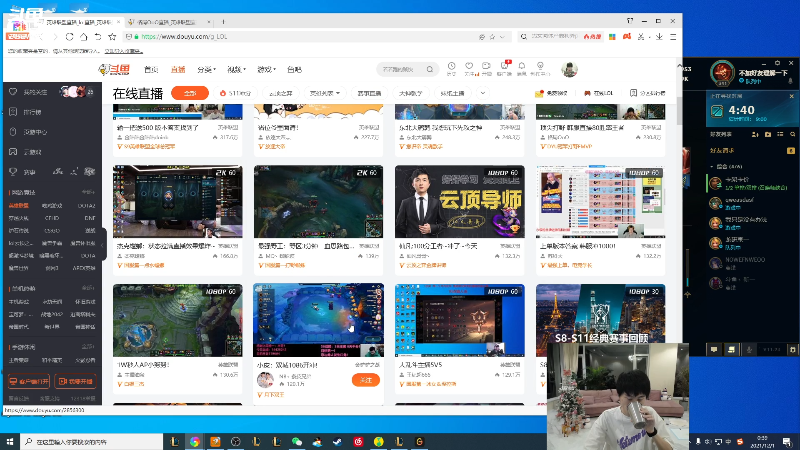Image resolution: width=800 pixels, height=450 pixels.
Task: Open the Windows Start menu
Action: 10,442
